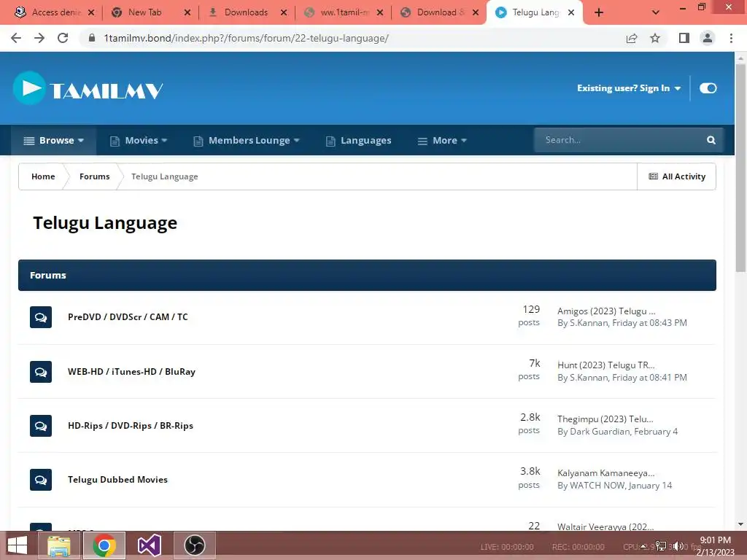Open OBS Studio from taskbar

194,545
